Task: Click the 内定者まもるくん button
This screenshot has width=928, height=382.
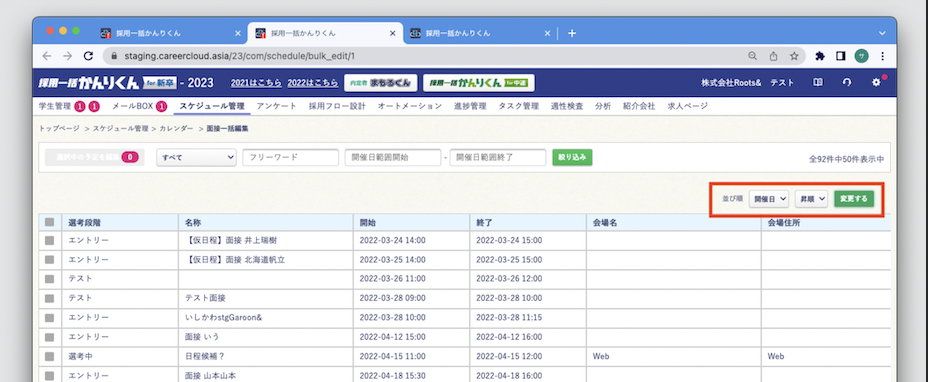Action: click(x=381, y=83)
